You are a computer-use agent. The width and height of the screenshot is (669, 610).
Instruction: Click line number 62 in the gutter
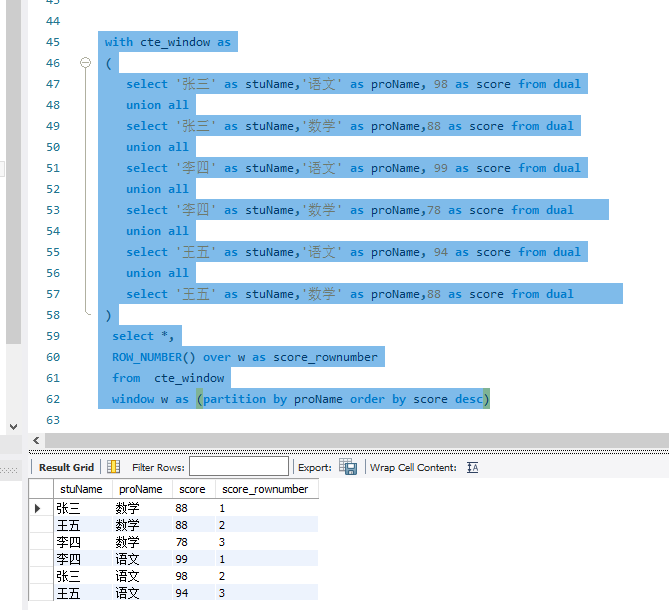pos(53,399)
